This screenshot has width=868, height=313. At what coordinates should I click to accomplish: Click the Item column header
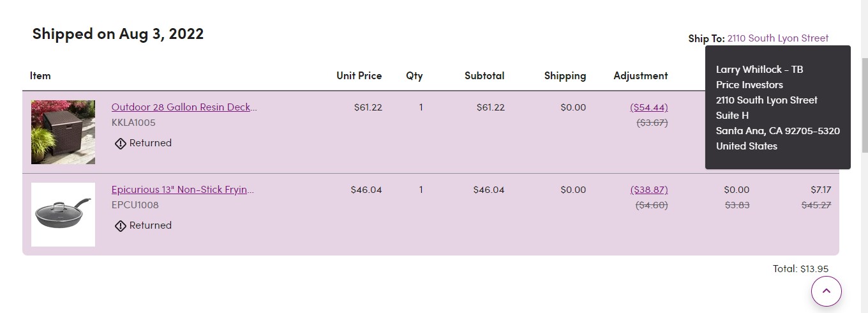pos(40,75)
